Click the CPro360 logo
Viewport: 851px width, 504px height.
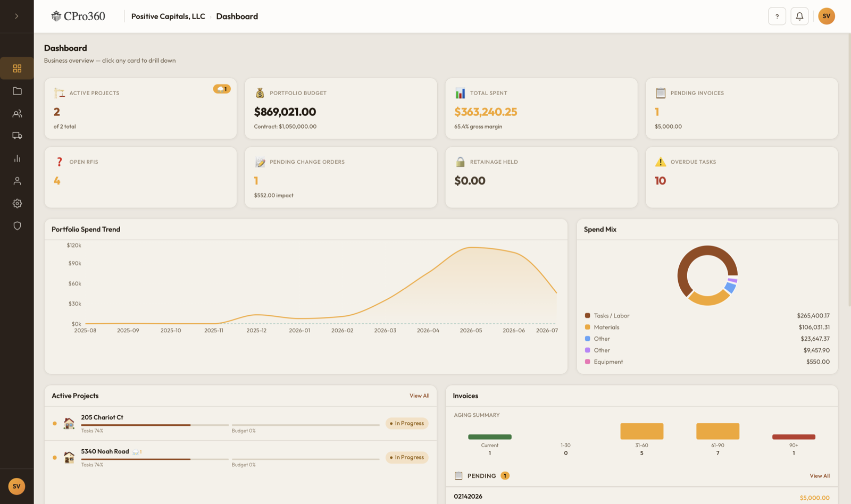click(x=78, y=16)
